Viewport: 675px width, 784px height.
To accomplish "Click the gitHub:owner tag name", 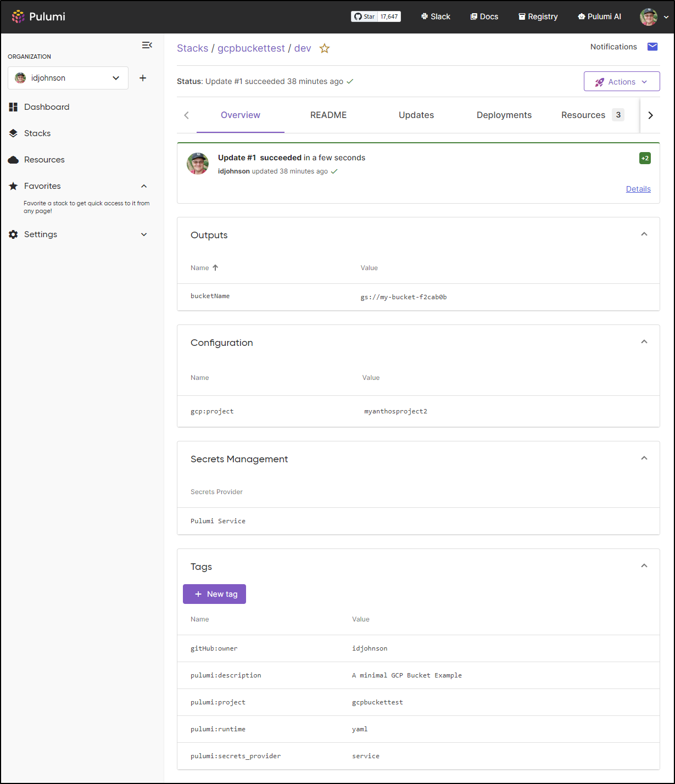I will pos(214,648).
